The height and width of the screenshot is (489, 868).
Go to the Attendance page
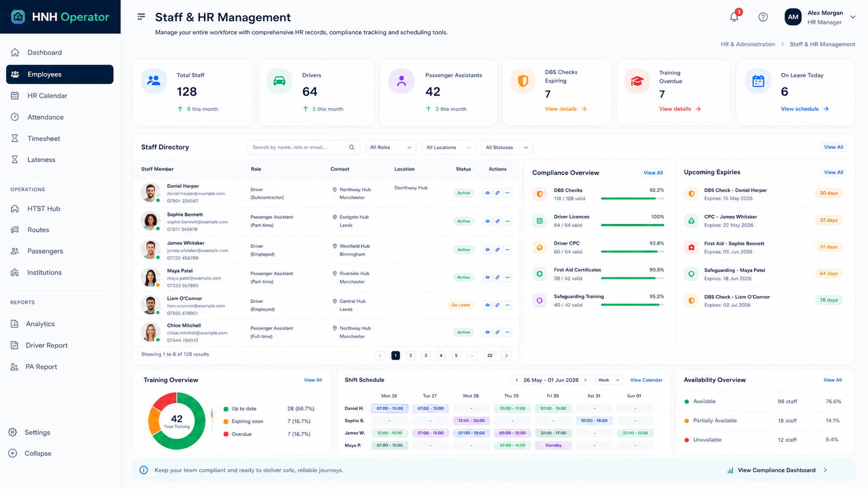[60, 117]
